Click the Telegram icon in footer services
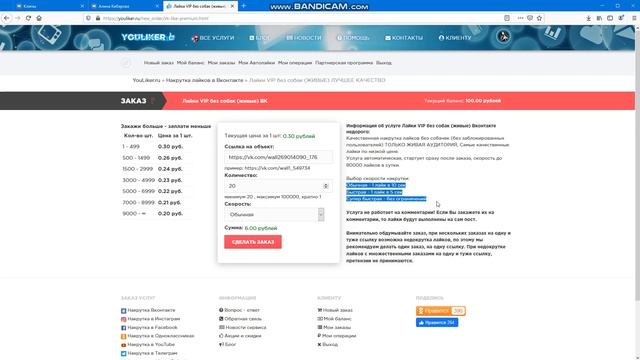640x360 pixels. coord(123,353)
